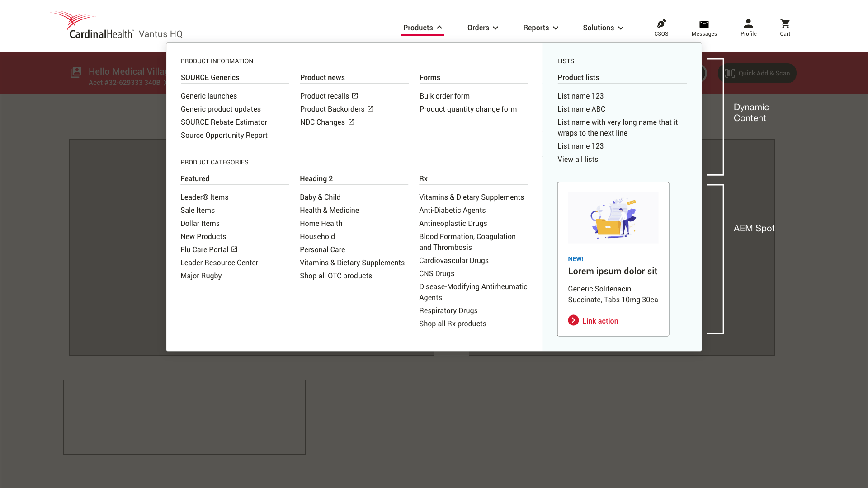
Task: Expand the Reports dropdown
Action: pos(541,28)
